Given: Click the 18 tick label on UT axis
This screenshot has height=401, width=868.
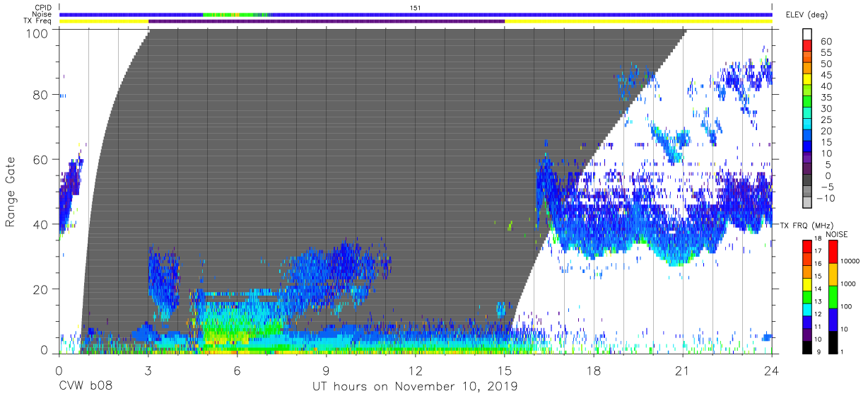Looking at the screenshot, I should (x=594, y=370).
